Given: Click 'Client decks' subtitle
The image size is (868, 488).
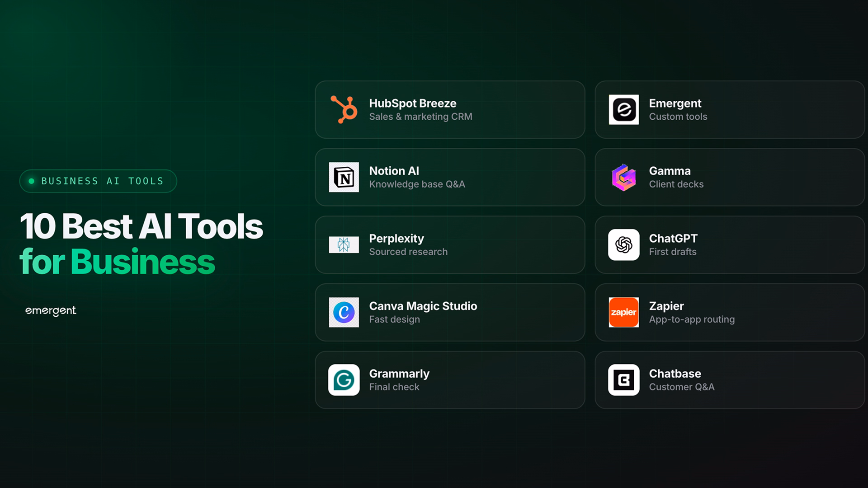Looking at the screenshot, I should coord(676,184).
